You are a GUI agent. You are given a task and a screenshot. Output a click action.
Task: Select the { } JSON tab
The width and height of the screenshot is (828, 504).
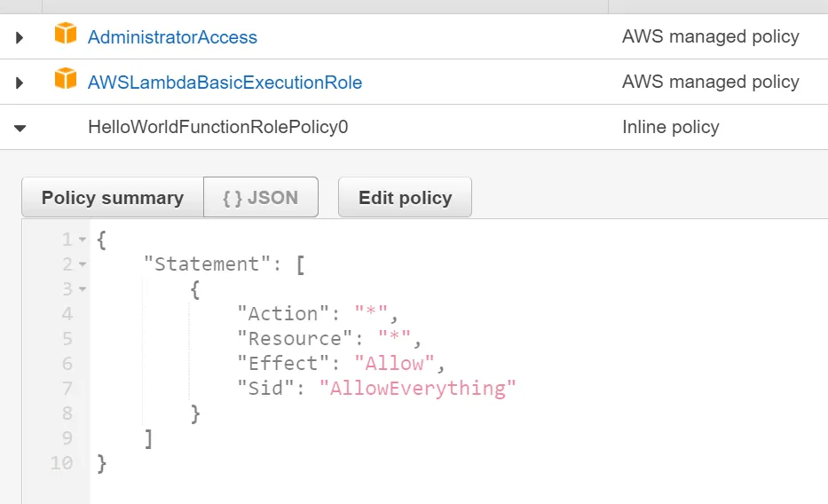(261, 198)
